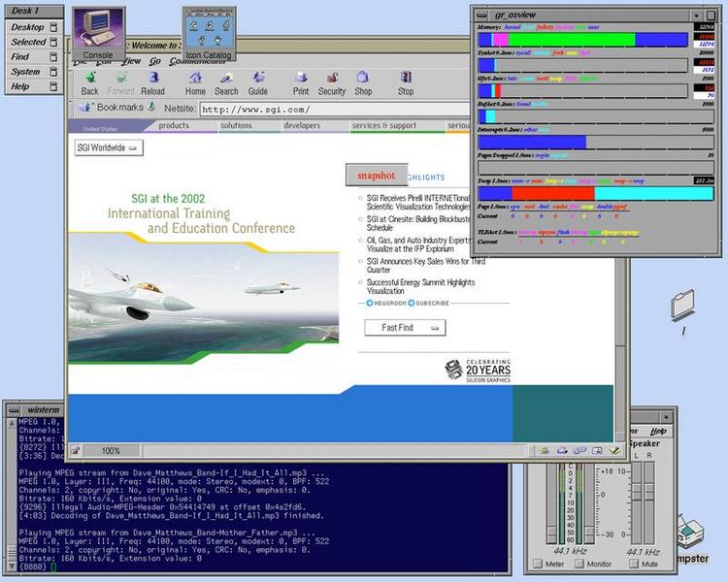Click the Back arrow in Netscape toolbar
This screenshot has height=582, width=728.
tap(89, 78)
